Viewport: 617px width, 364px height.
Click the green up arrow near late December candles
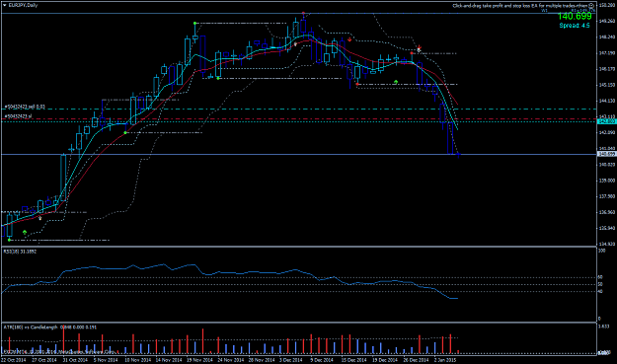[x=396, y=82]
